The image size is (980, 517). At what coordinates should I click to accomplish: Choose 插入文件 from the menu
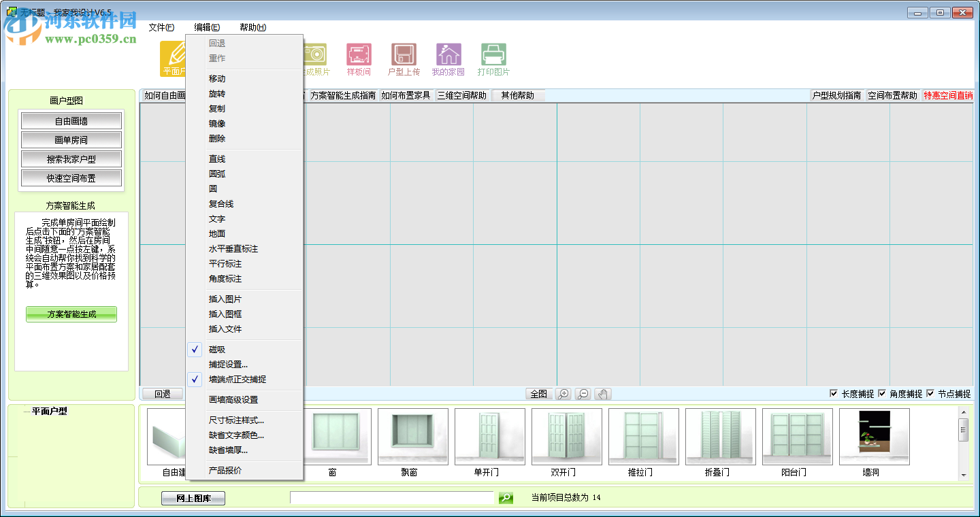245,329
